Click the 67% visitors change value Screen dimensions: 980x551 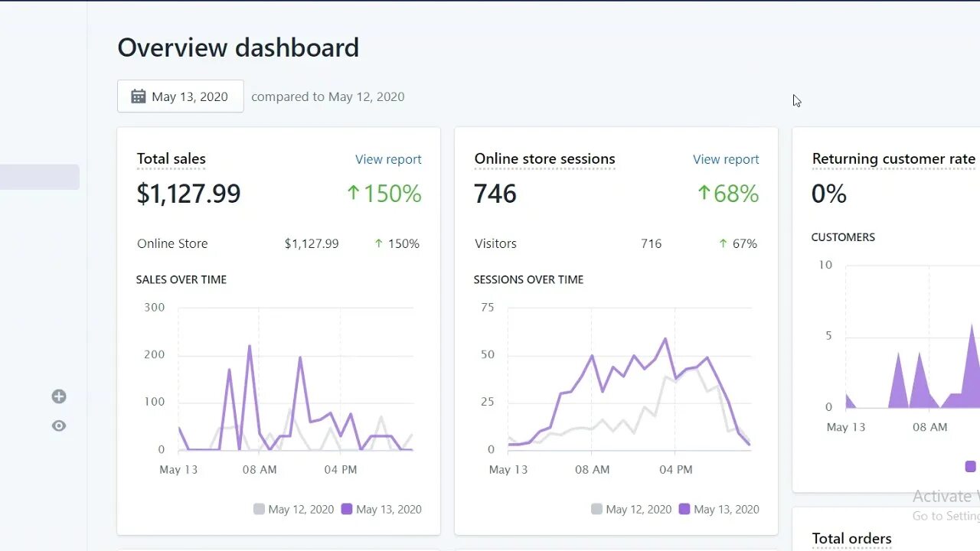745,243
